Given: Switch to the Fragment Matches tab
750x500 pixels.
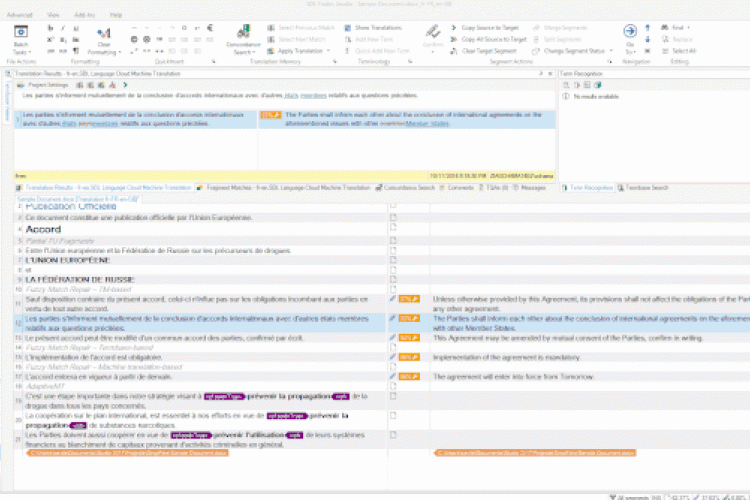Looking at the screenshot, I should point(285,188).
